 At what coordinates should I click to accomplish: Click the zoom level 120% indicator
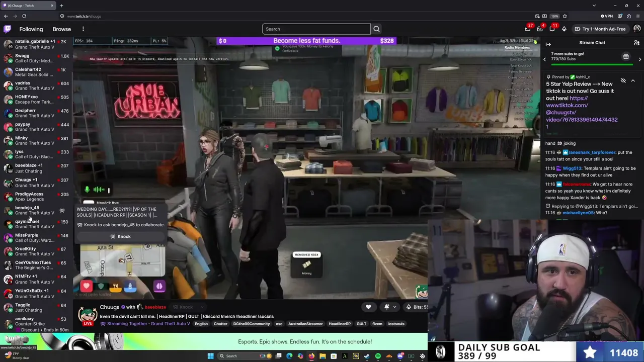(554, 16)
